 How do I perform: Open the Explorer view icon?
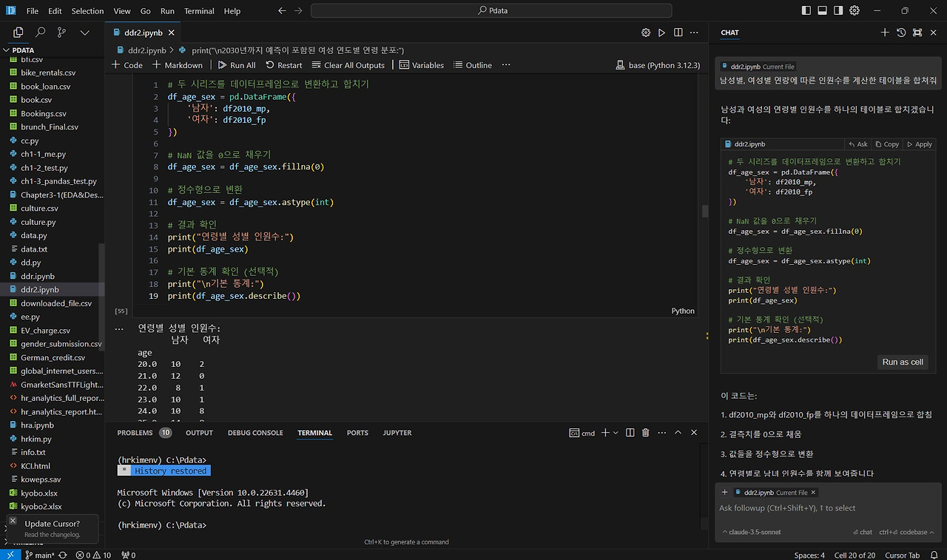coord(18,33)
